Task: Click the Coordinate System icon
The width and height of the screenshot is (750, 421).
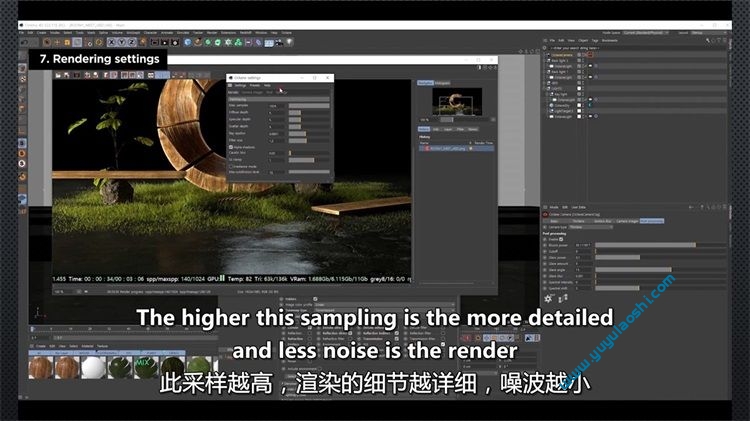Action: pyautogui.click(x=143, y=42)
